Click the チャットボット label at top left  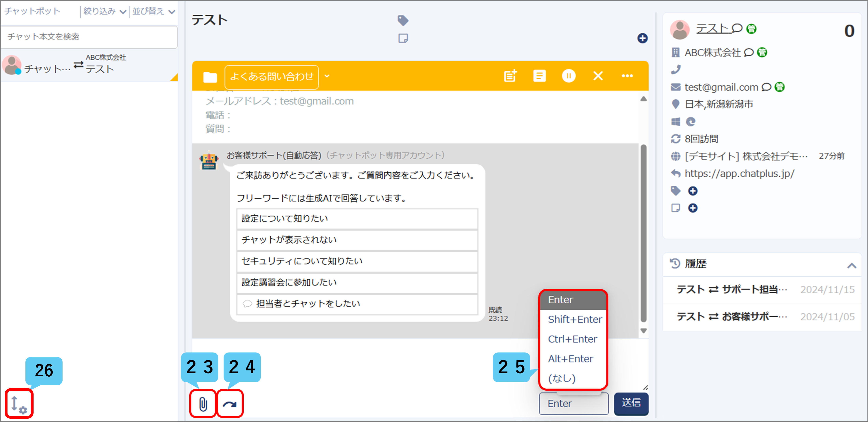[32, 11]
